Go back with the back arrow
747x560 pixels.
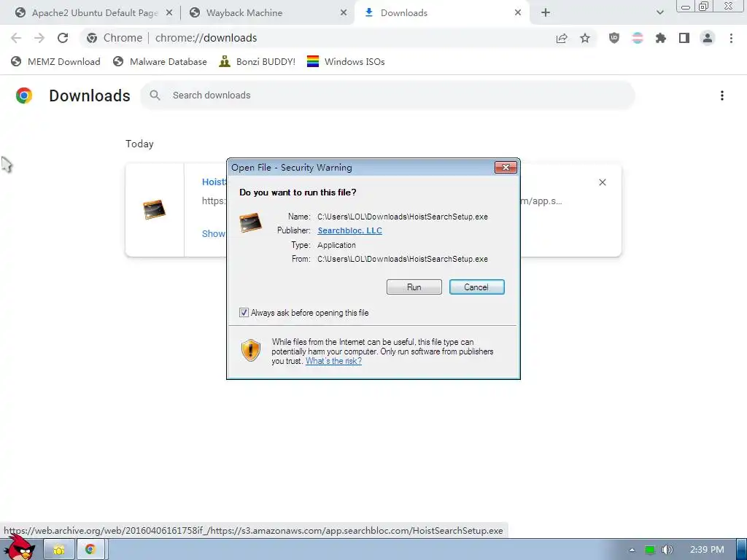coord(16,38)
